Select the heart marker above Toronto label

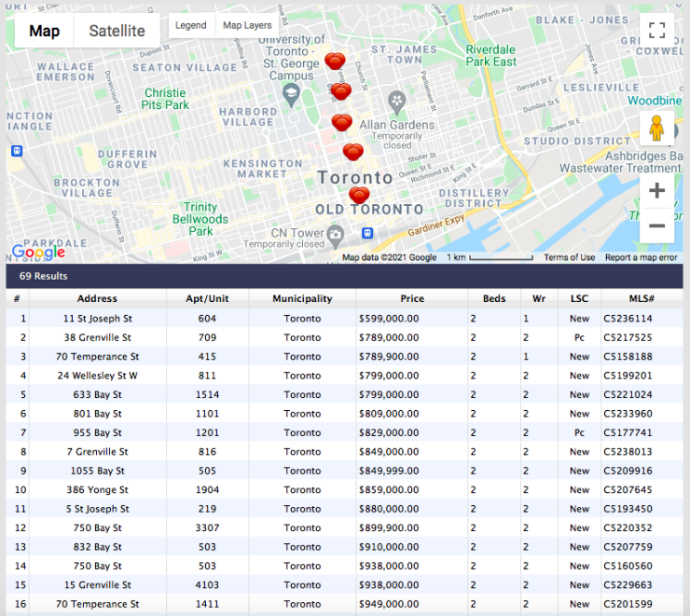pyautogui.click(x=352, y=152)
